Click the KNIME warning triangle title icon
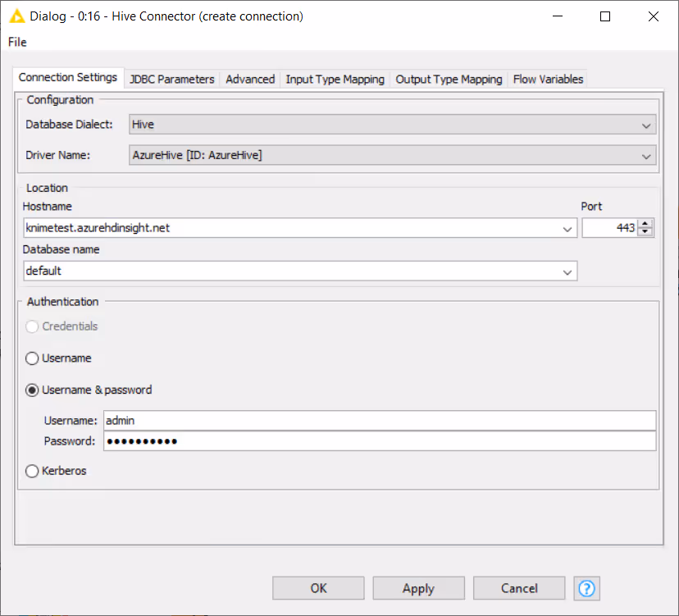This screenshot has width=679, height=616. pos(15,16)
